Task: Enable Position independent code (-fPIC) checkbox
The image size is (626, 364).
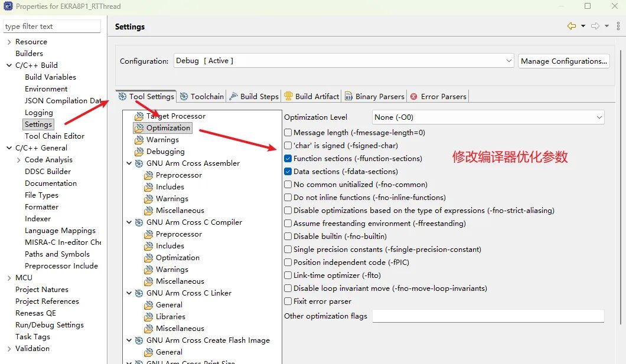Action: click(288, 263)
